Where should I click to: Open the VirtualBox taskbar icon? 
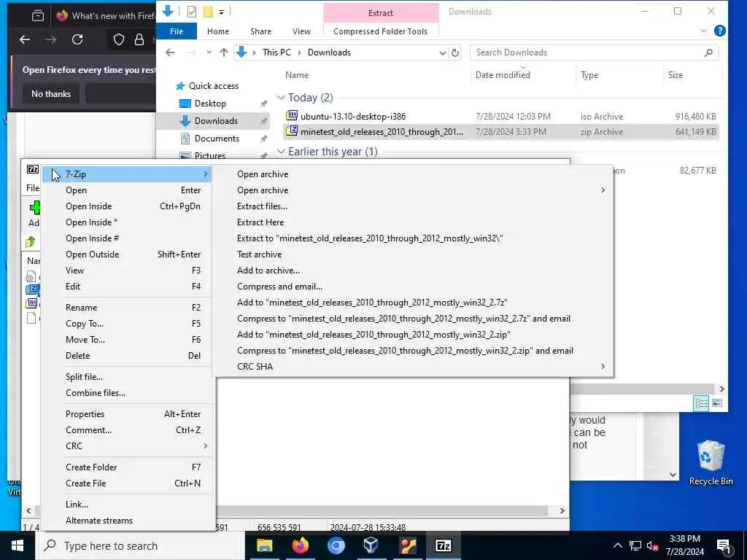click(x=371, y=545)
